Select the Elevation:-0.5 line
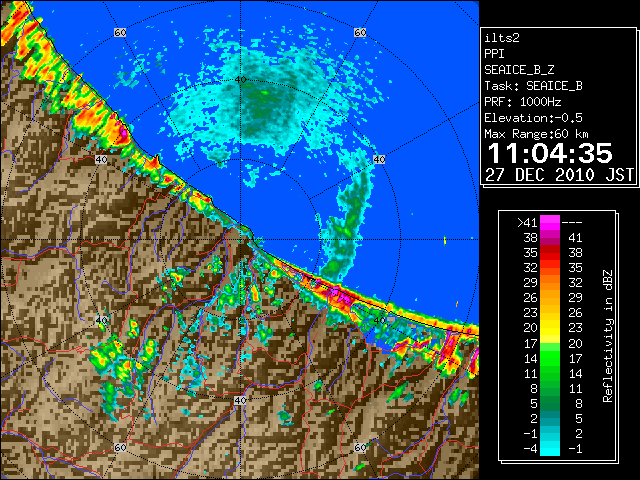Viewport: 640px width, 480px height. 533,118
